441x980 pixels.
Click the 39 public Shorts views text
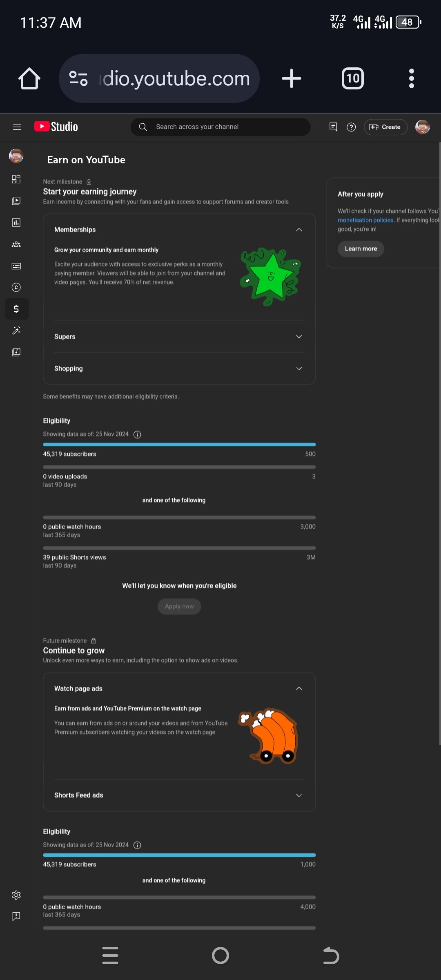(74, 557)
